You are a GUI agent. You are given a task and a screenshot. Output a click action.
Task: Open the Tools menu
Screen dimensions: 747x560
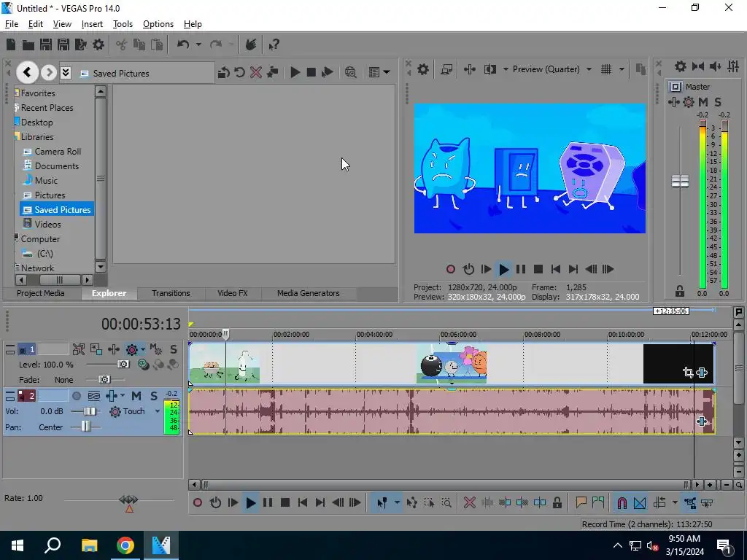[123, 24]
